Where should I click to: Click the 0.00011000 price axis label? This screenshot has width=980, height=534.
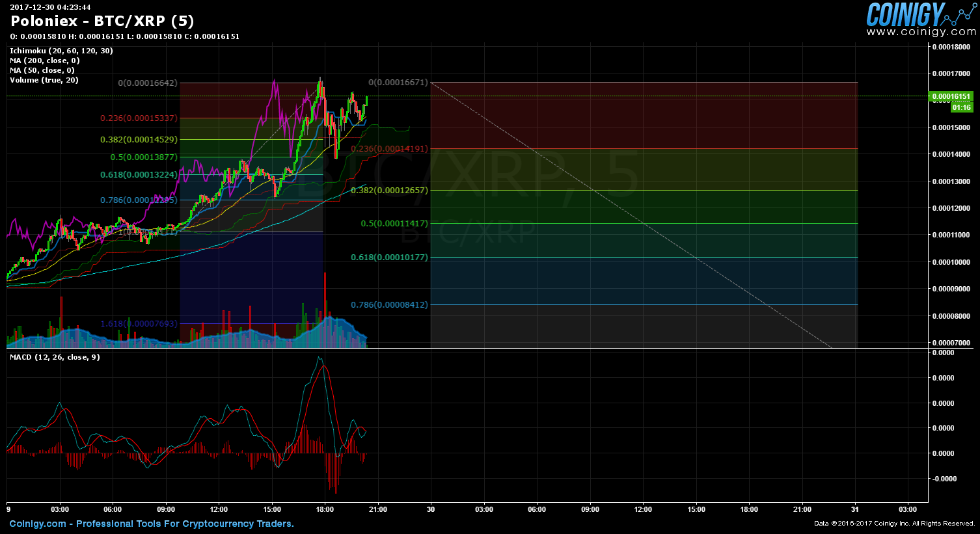tap(951, 235)
